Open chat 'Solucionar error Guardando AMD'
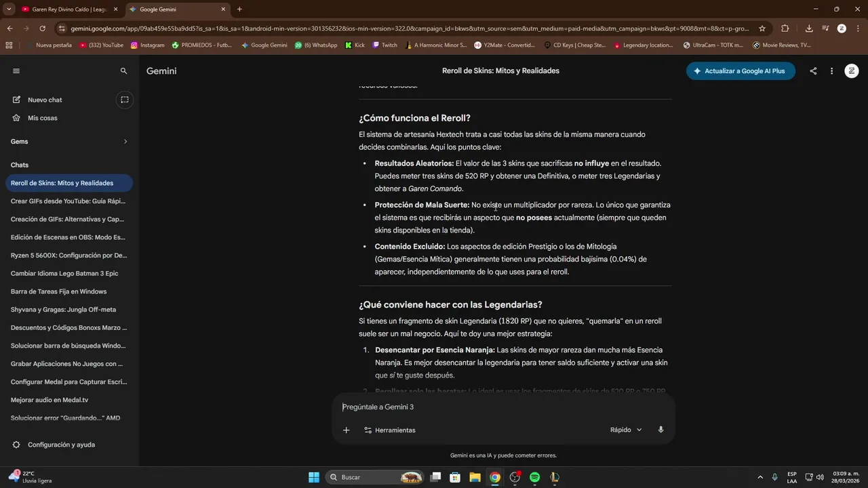The width and height of the screenshot is (868, 488). pos(68,418)
